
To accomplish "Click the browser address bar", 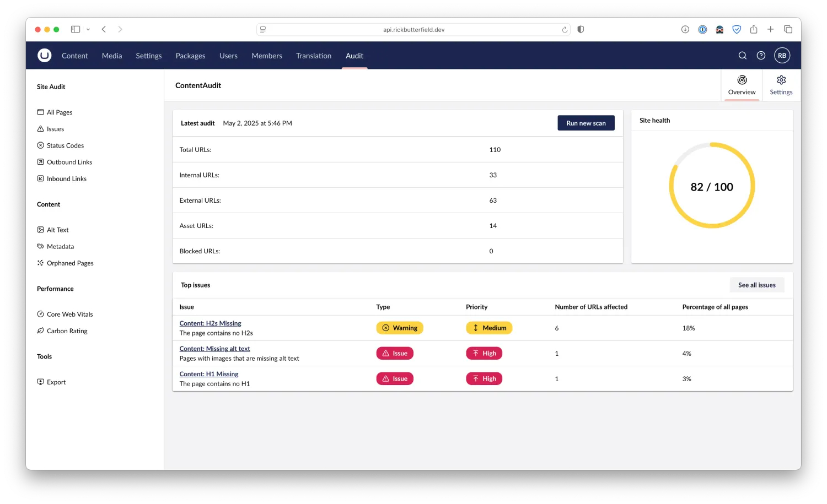I will tap(412, 29).
